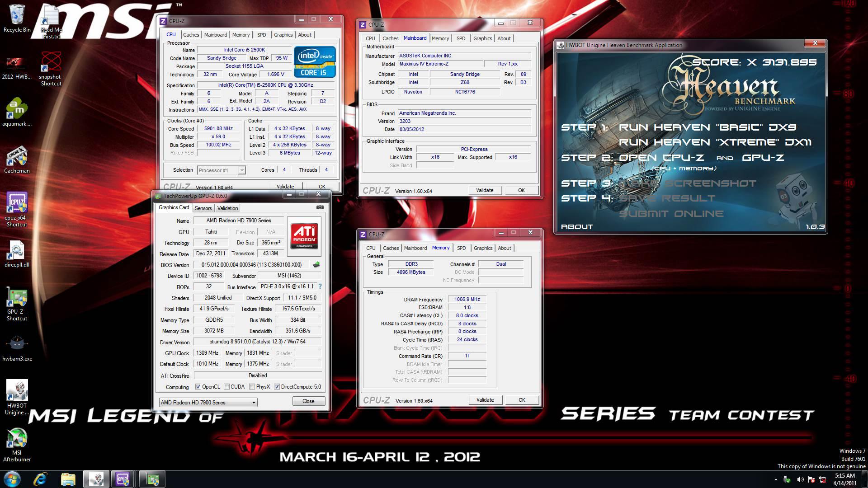868x488 pixels.
Task: Click the clock showing 5:15 AM
Action: pos(844,476)
